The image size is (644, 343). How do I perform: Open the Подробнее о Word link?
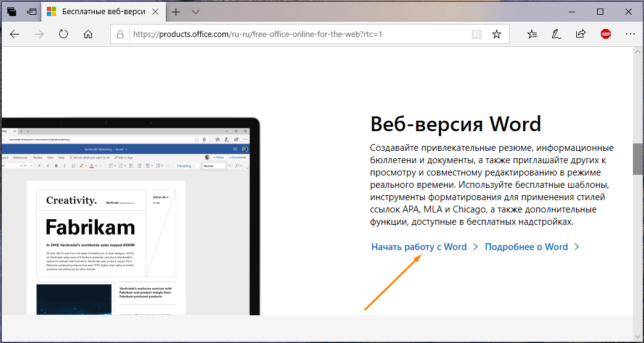pyautogui.click(x=532, y=247)
